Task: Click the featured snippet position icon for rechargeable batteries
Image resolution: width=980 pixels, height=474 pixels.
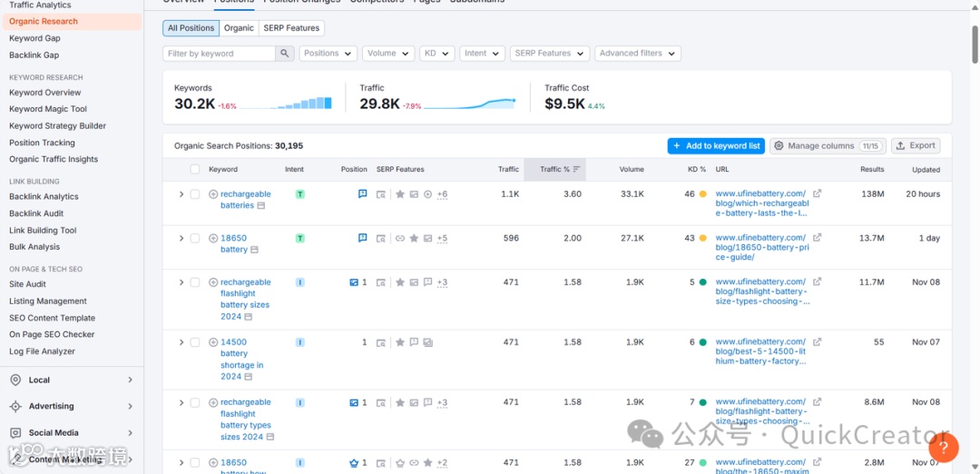Action: pyautogui.click(x=362, y=194)
